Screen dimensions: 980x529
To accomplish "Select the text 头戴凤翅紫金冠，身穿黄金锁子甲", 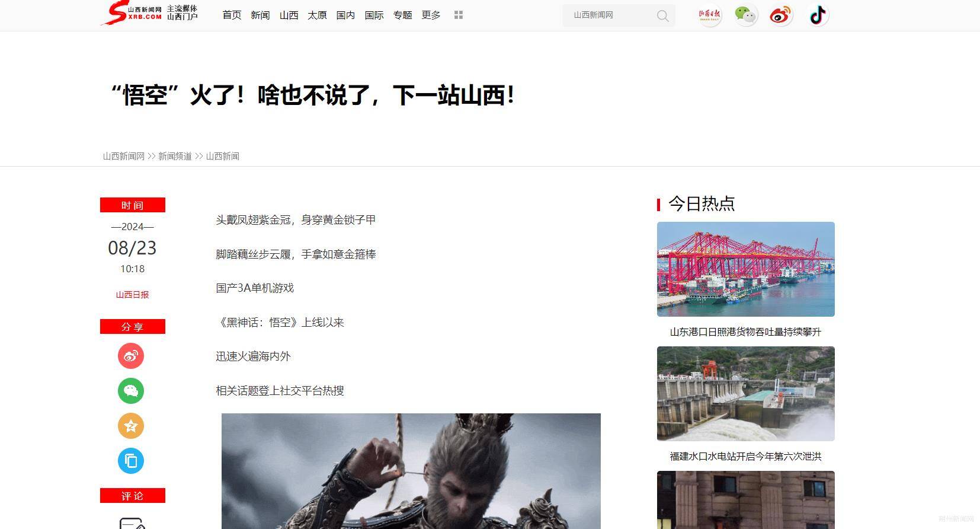I will [x=296, y=220].
